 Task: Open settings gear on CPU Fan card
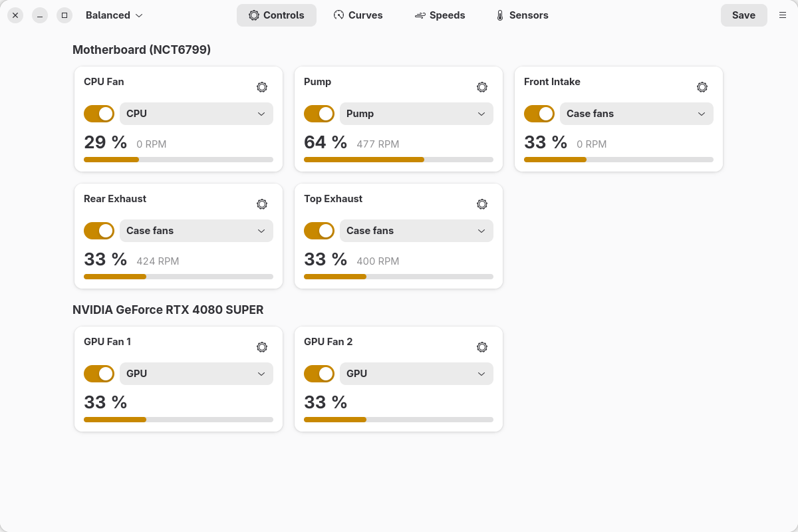(x=262, y=87)
